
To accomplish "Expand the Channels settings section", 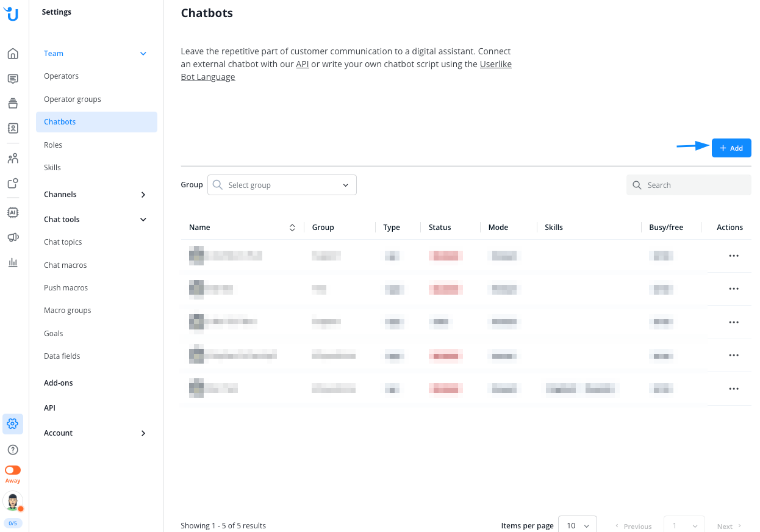I will [x=143, y=195].
